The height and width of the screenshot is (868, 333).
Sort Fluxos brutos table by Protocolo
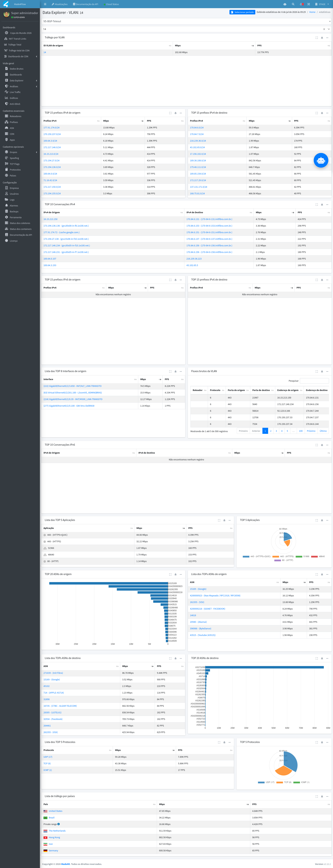tap(217, 390)
